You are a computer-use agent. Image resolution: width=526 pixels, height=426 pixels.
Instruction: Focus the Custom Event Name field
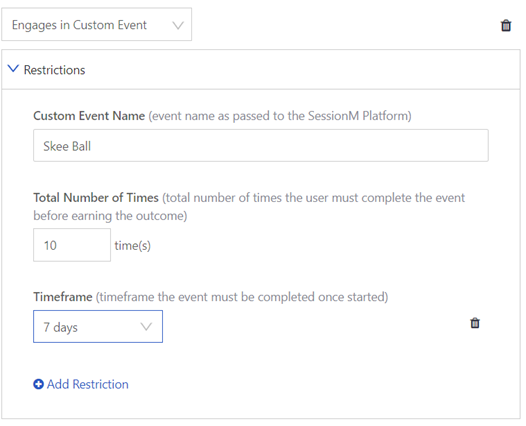[261, 146]
